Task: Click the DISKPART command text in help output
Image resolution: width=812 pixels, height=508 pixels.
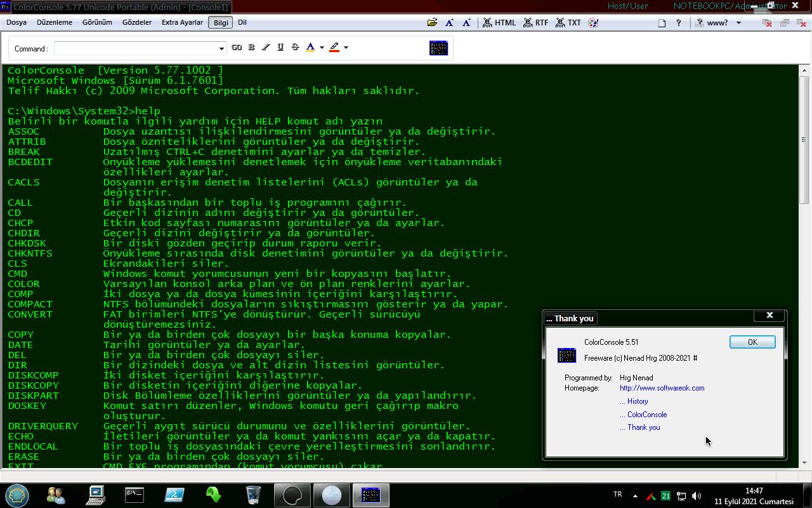Action: [34, 396]
